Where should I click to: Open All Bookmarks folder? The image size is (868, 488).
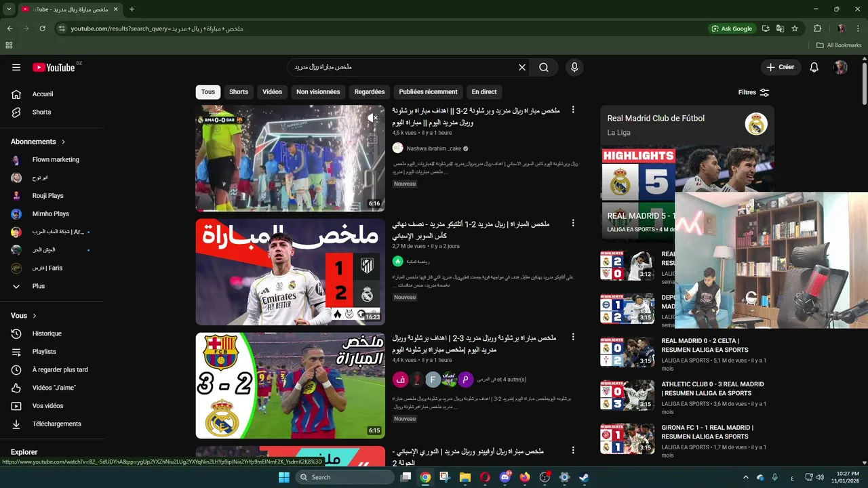839,45
